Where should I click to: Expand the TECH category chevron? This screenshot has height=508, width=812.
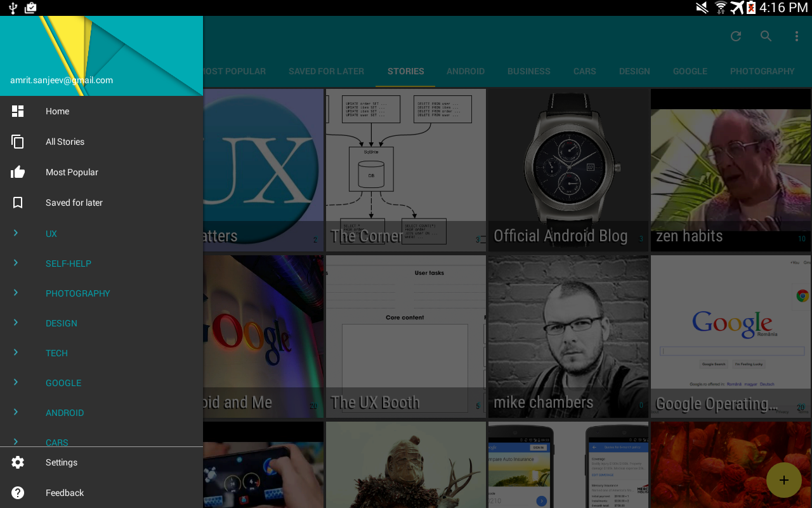pyautogui.click(x=16, y=352)
